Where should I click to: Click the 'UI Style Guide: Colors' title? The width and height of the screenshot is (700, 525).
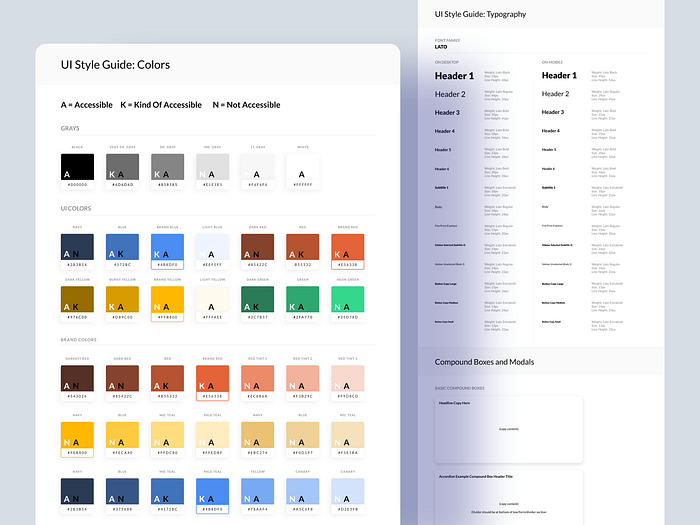click(x=115, y=65)
